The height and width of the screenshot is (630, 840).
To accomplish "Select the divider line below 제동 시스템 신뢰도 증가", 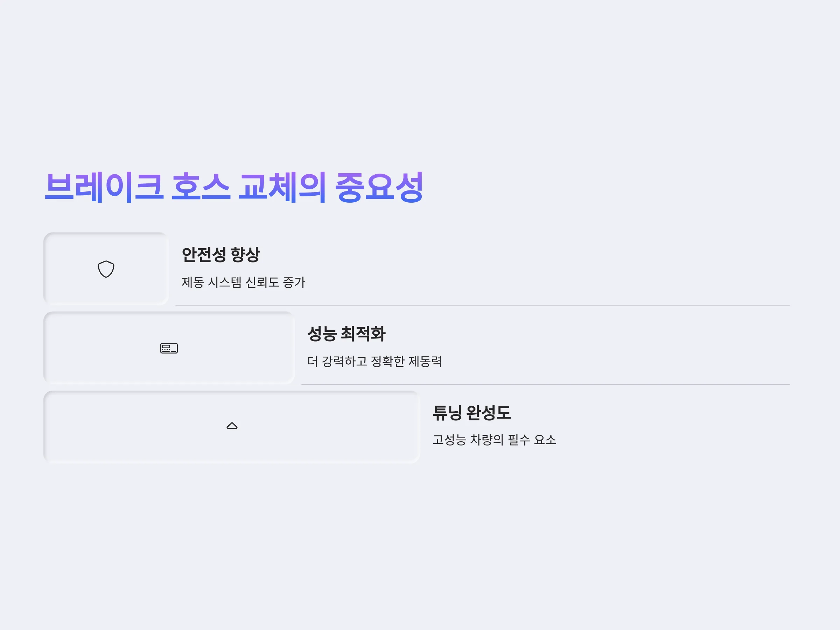I will point(482,305).
